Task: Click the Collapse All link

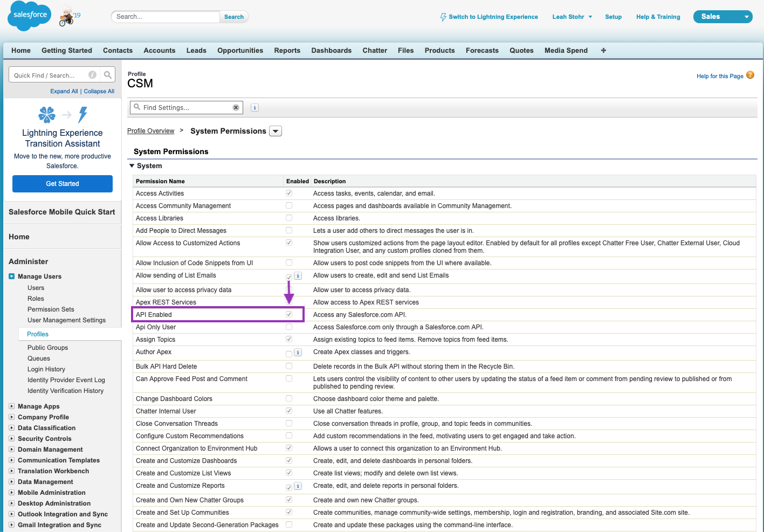Action: (x=99, y=91)
